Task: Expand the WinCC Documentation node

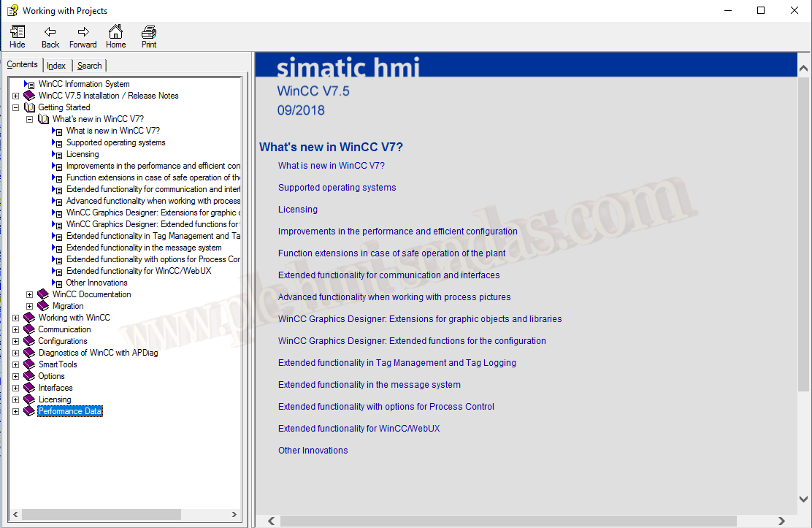Action: [30, 294]
